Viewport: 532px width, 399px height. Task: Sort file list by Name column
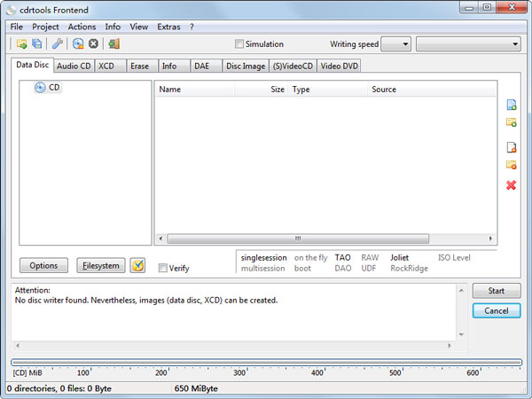pyautogui.click(x=195, y=90)
